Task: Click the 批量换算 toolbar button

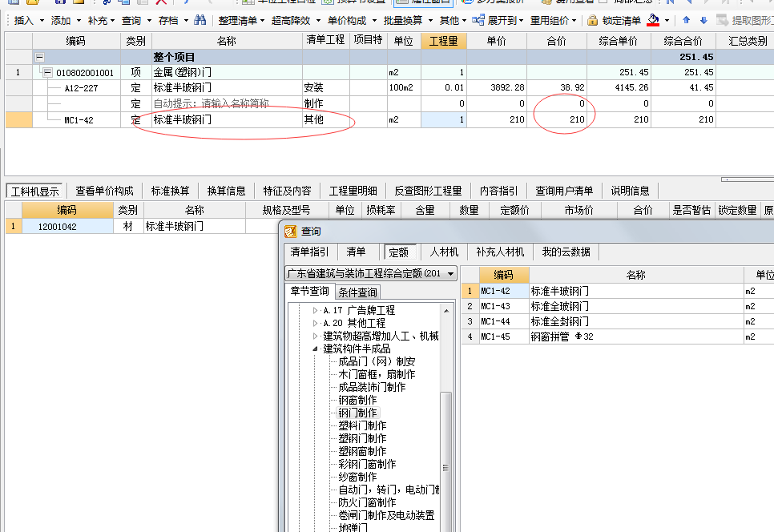Action: point(405,20)
